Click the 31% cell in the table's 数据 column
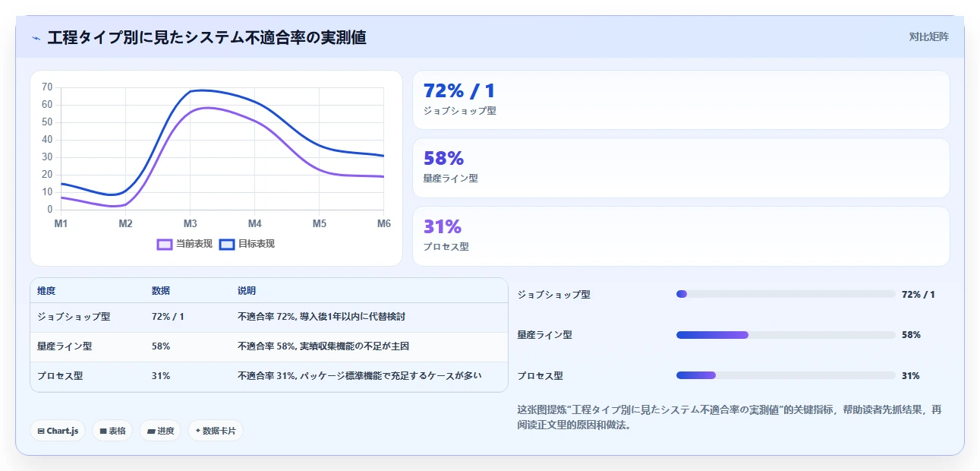This screenshot has width=980, height=471. pos(161,376)
